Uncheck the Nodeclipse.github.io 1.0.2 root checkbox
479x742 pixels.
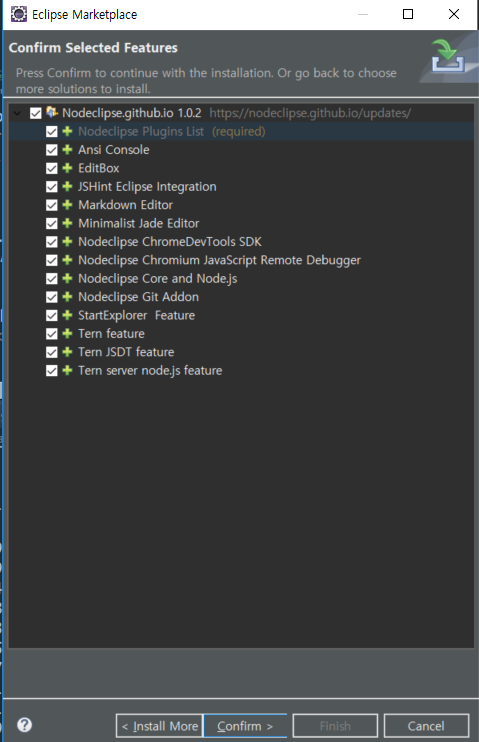click(x=35, y=113)
